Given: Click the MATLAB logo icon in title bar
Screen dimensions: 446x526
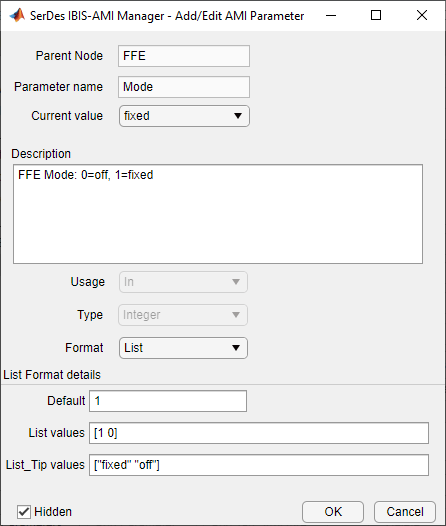Looking at the screenshot, I should point(17,15).
